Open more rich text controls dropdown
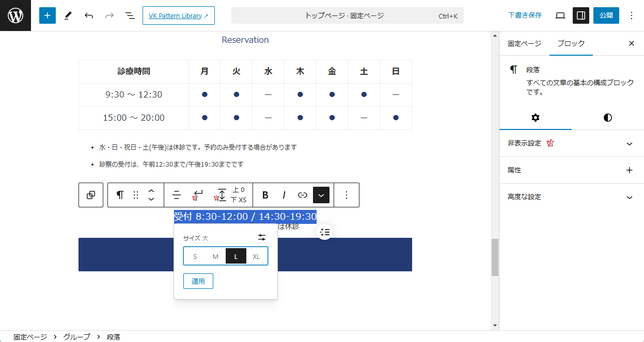This screenshot has width=644, height=342. click(321, 195)
